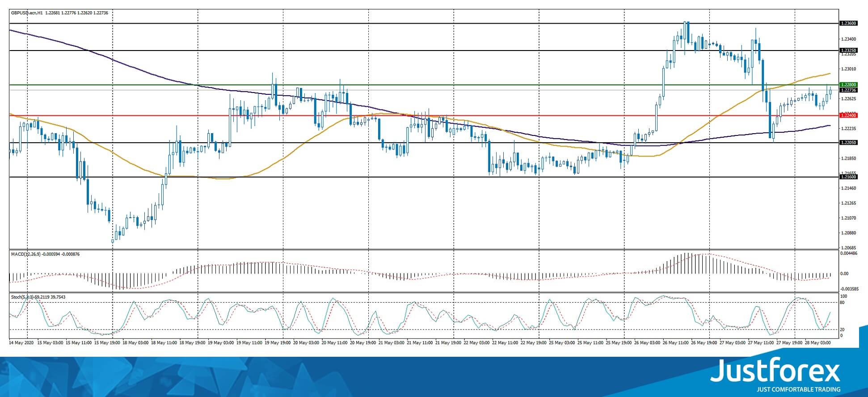Click the 1.21070 price scale value
The height and width of the screenshot is (397, 868).
(848, 218)
